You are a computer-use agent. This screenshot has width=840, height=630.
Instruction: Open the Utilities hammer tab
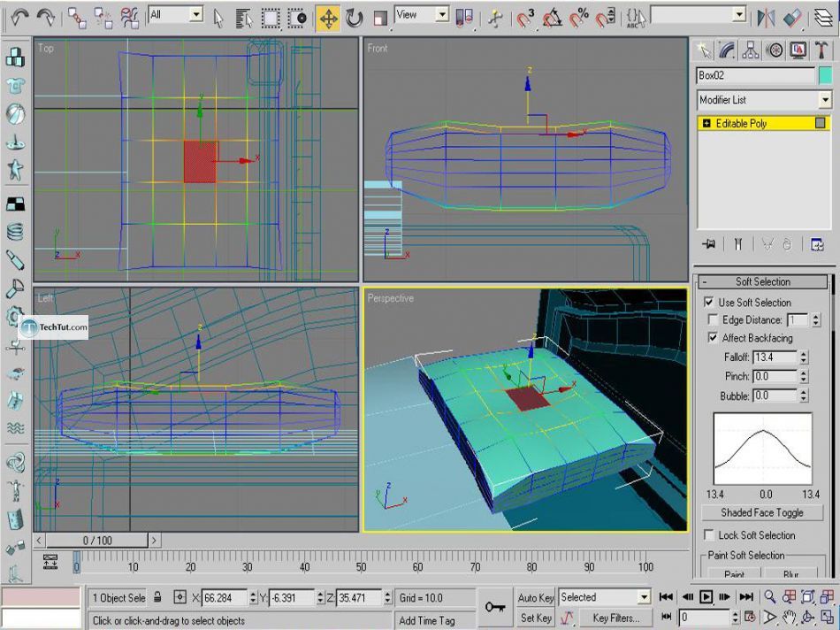pyautogui.click(x=821, y=50)
